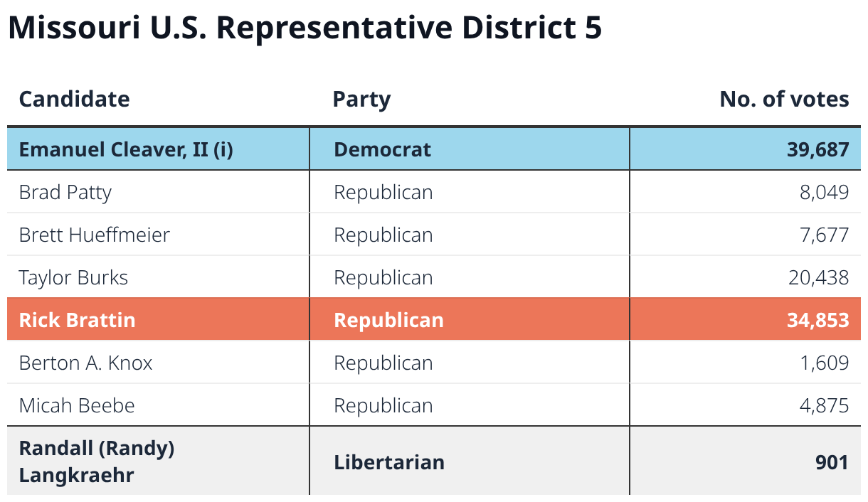Click the No. of votes column header

784,99
